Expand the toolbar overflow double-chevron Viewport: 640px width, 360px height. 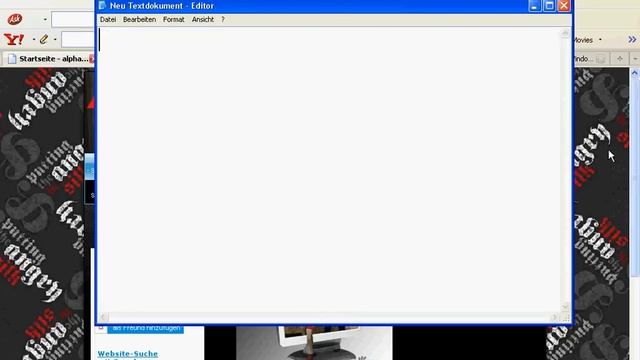click(x=632, y=40)
